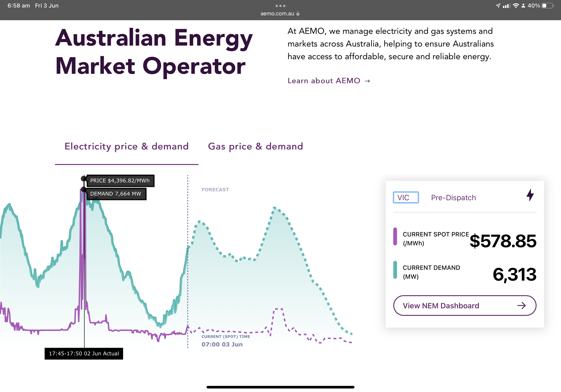Tap the battery indicator icon

point(548,6)
